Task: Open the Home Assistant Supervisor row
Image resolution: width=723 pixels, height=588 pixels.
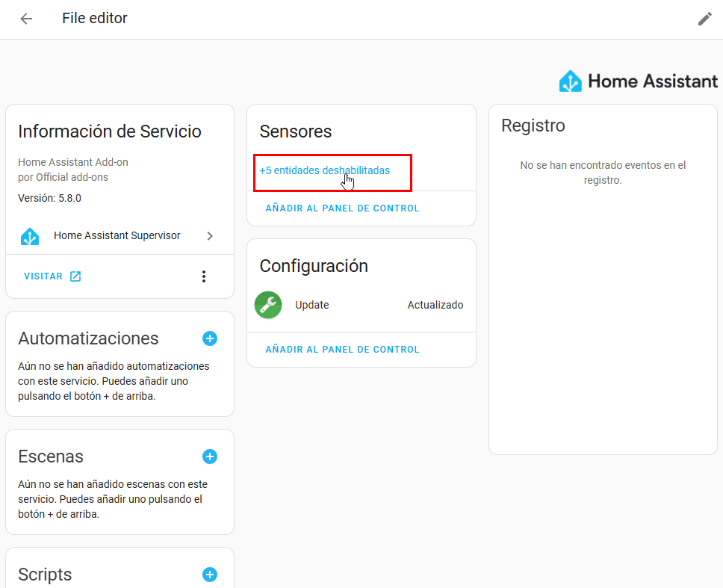Action: [x=117, y=236]
